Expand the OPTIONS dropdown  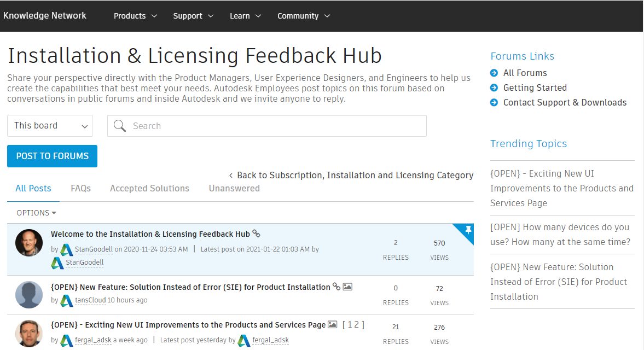point(34,213)
